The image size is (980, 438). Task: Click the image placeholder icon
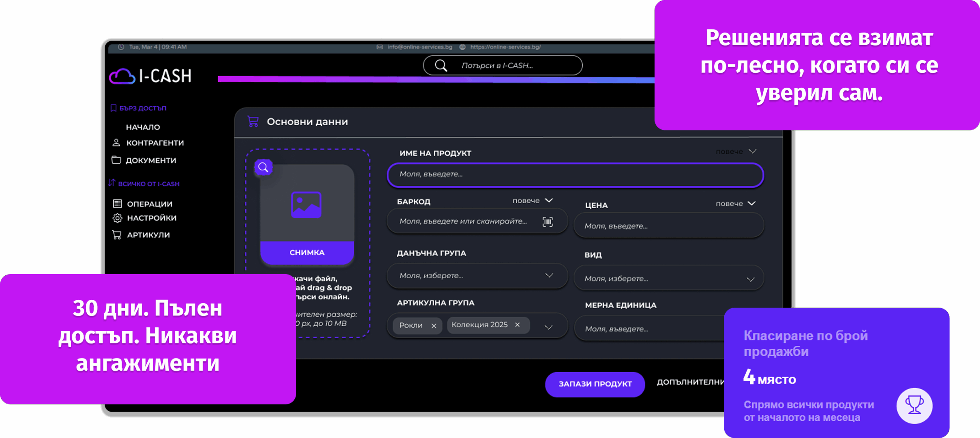[306, 204]
